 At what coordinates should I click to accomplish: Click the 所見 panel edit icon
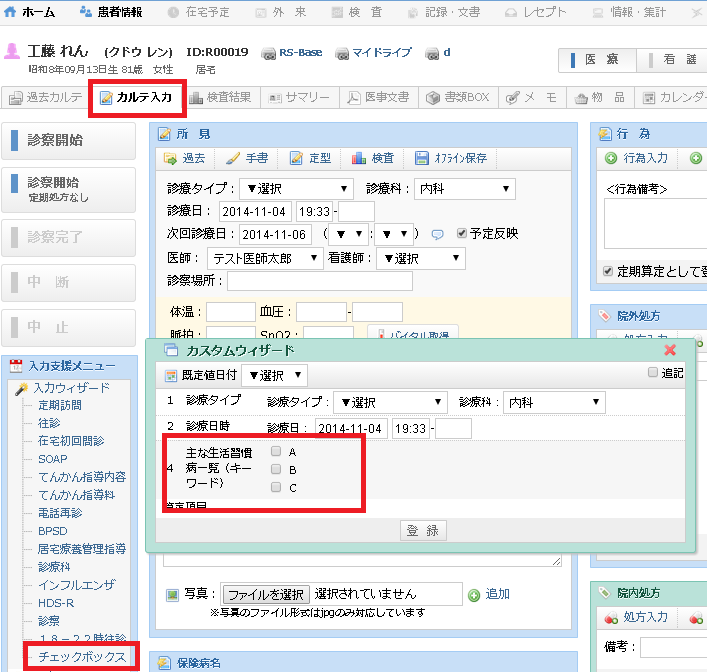(164, 134)
